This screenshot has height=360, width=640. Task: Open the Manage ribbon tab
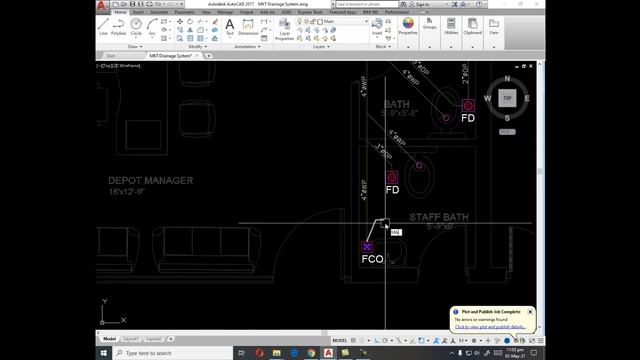225,12
